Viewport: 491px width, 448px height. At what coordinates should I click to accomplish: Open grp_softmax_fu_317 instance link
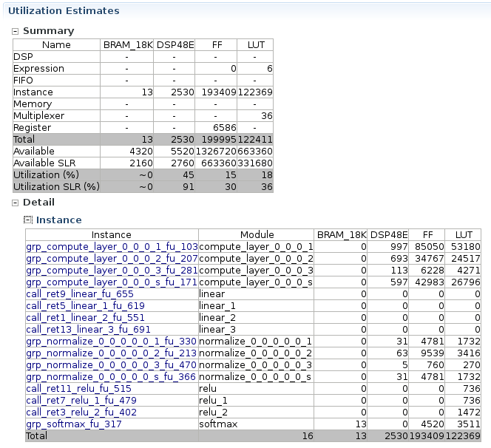pyautogui.click(x=74, y=424)
